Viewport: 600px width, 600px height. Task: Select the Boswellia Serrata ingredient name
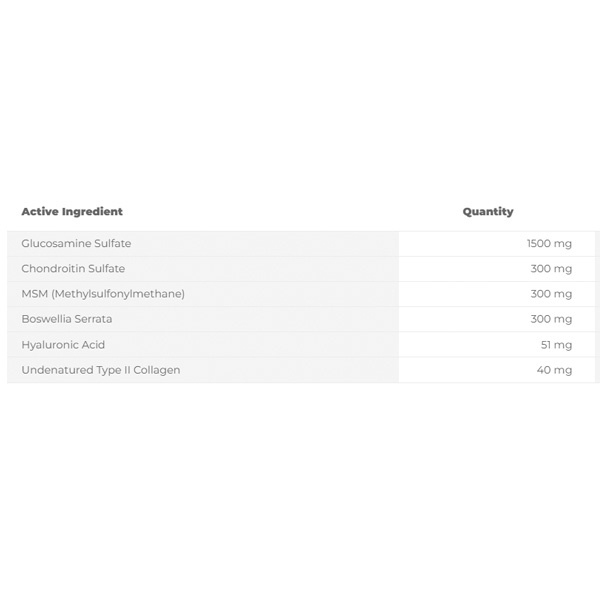click(x=67, y=319)
